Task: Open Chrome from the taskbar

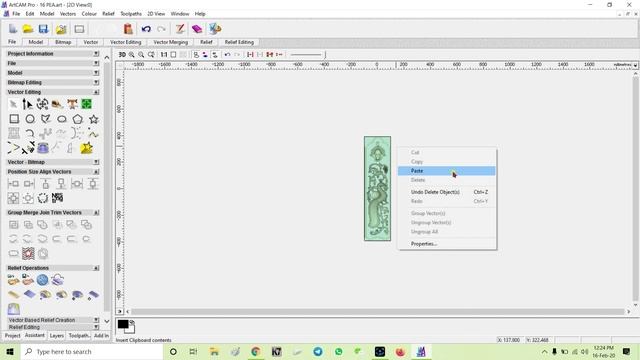Action: point(256,351)
